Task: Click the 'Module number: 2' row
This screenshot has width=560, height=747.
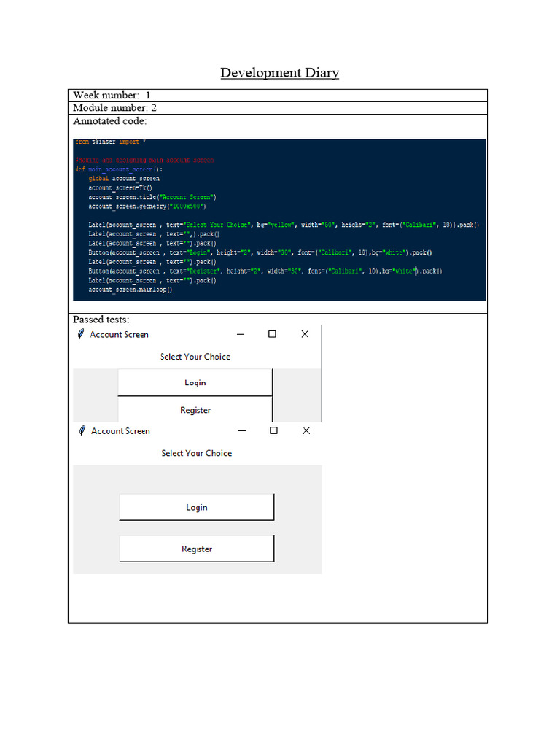Action: click(x=278, y=108)
